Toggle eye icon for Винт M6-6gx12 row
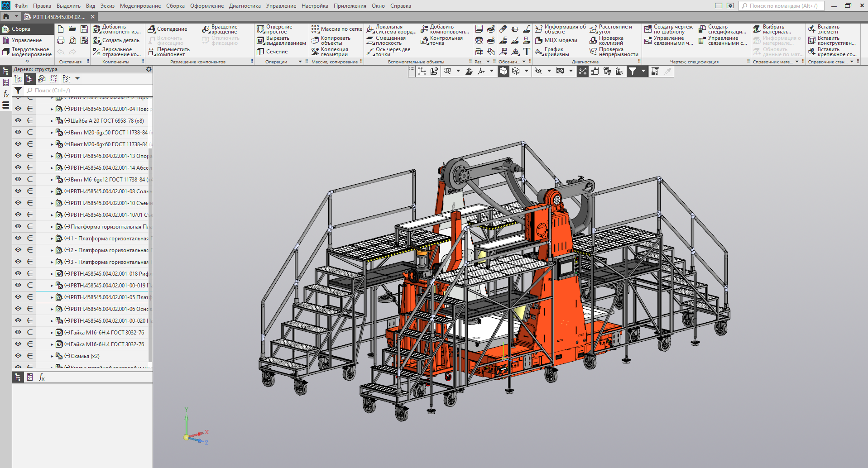 click(x=18, y=179)
